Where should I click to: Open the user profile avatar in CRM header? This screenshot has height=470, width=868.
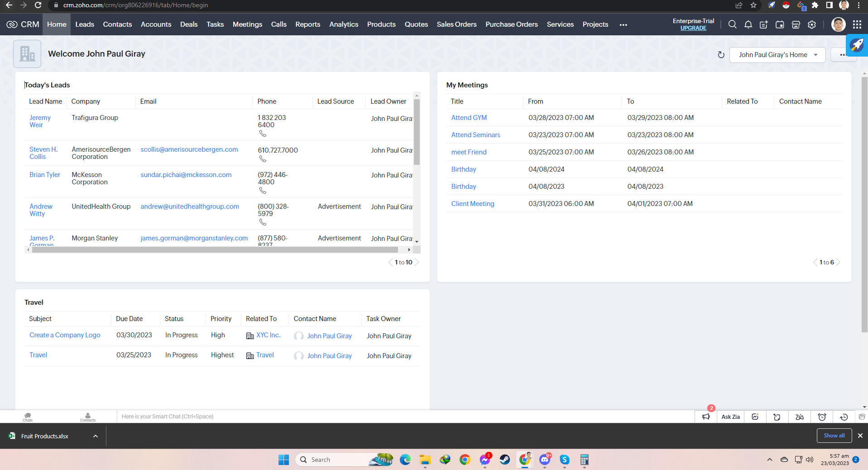[x=838, y=24]
